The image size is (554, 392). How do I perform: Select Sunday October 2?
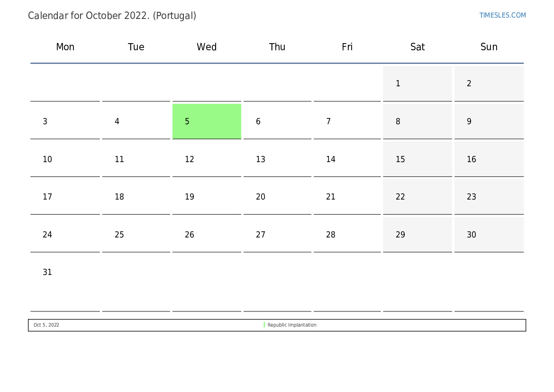pyautogui.click(x=489, y=83)
